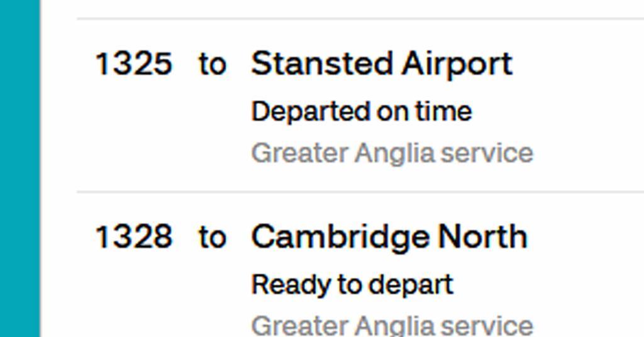Click "to" beside the 1328 time
644x337 pixels.
(212, 237)
